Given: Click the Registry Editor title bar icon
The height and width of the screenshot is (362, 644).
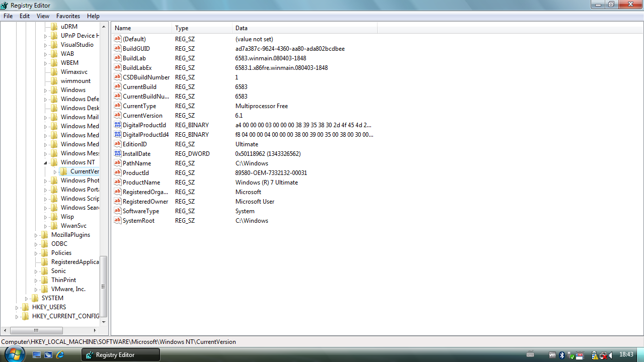Looking at the screenshot, I should point(4,6).
